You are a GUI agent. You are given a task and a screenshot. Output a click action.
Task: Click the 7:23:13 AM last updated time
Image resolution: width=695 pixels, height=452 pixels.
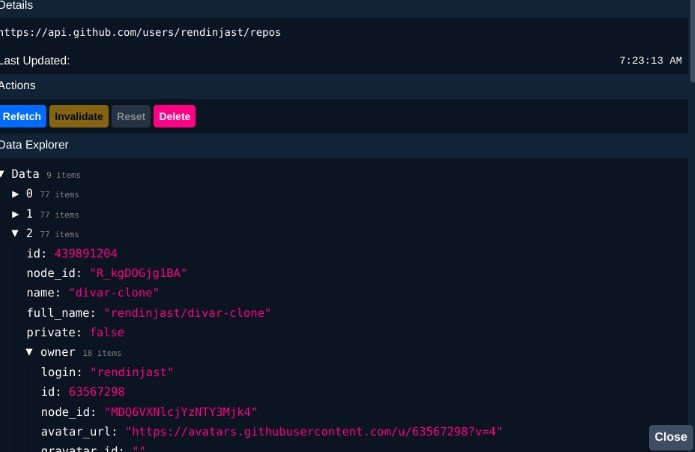pos(650,61)
